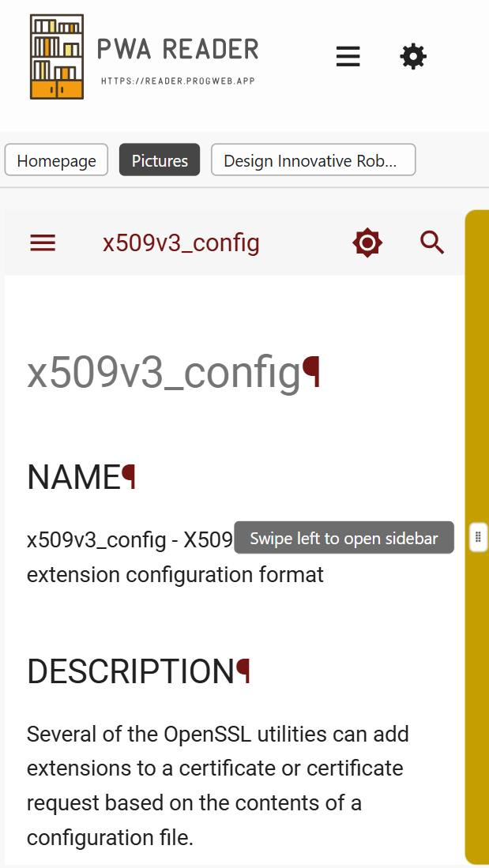
Task: Click the reader.progweb.app URL under the title
Action: pyautogui.click(x=178, y=81)
